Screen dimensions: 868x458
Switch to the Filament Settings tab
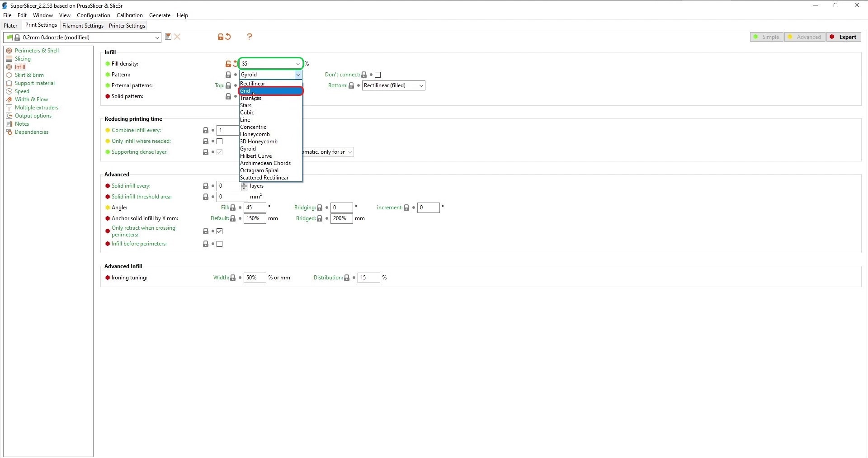coord(83,26)
